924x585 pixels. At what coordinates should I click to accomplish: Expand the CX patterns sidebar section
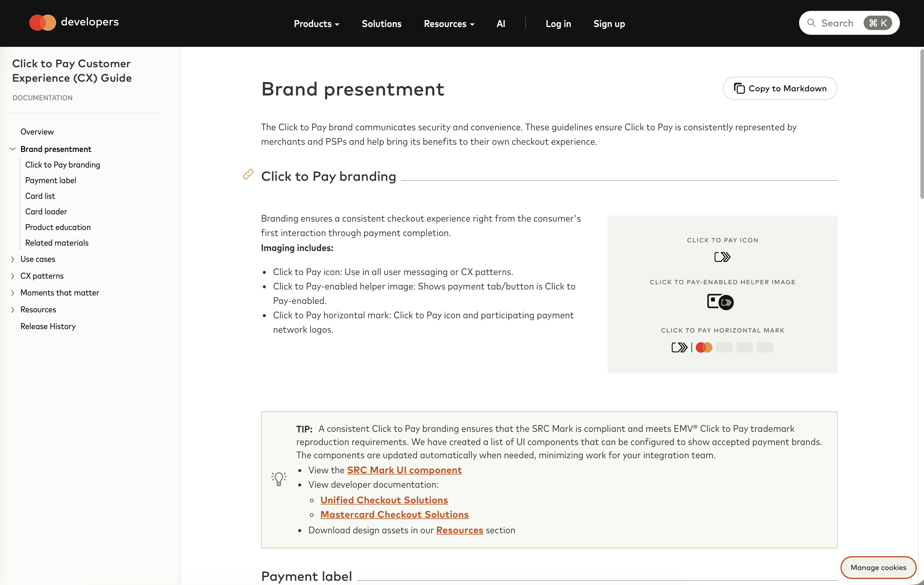13,276
